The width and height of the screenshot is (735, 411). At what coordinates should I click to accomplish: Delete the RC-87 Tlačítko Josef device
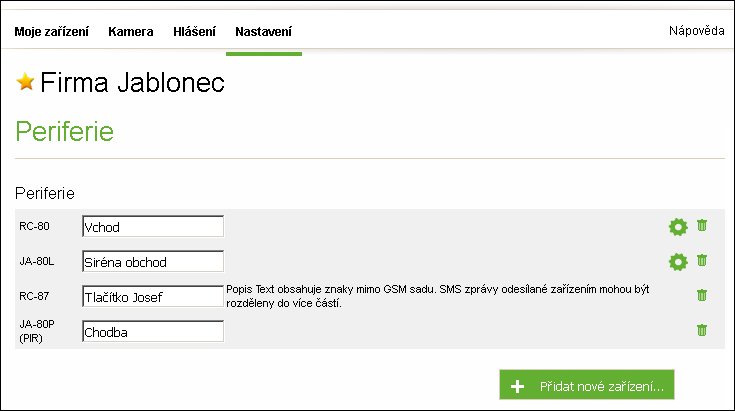pyautogui.click(x=702, y=295)
